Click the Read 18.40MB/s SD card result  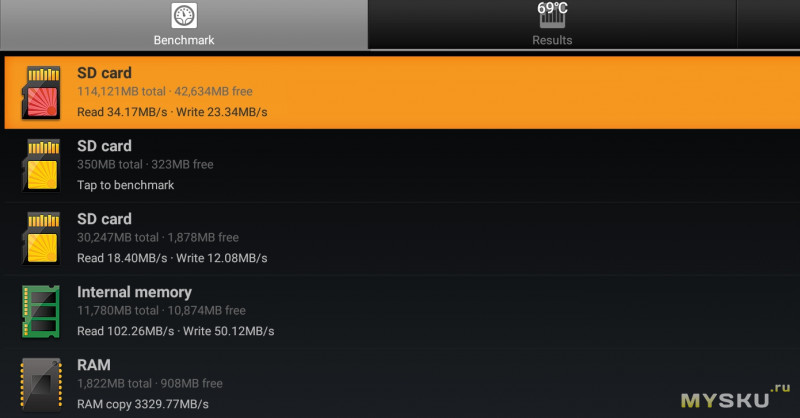(122, 258)
